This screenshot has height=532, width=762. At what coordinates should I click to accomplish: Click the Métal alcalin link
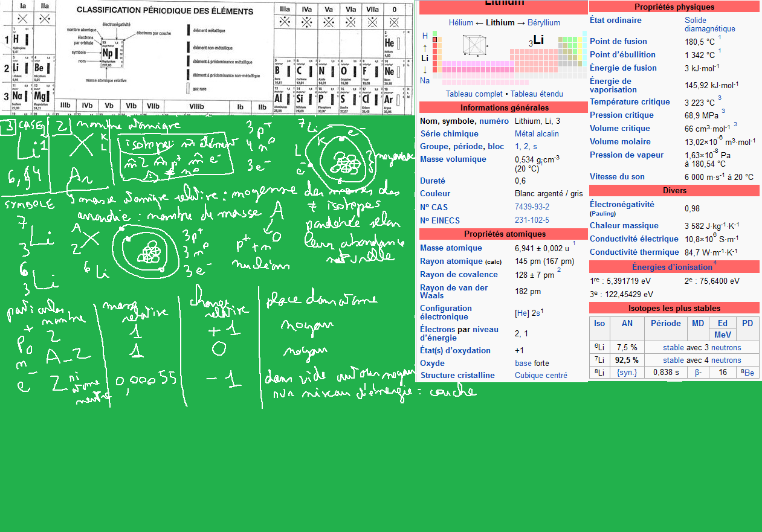pos(537,133)
